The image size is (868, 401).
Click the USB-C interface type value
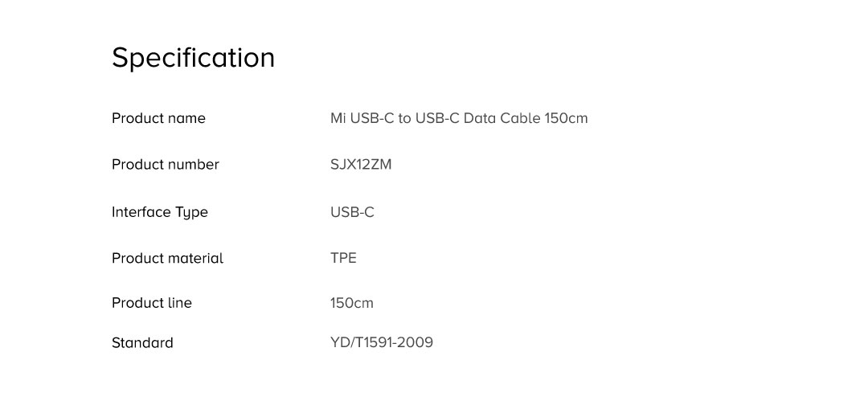pos(352,212)
